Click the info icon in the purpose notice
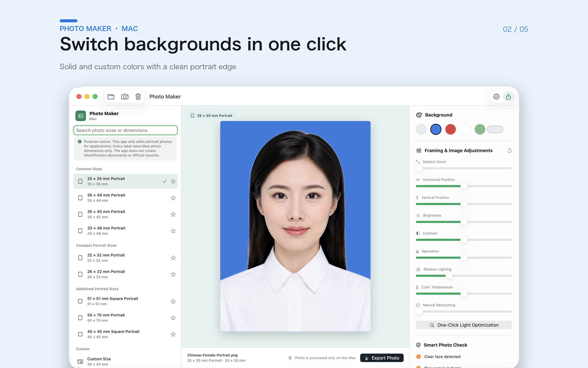588x368 pixels. click(x=79, y=141)
